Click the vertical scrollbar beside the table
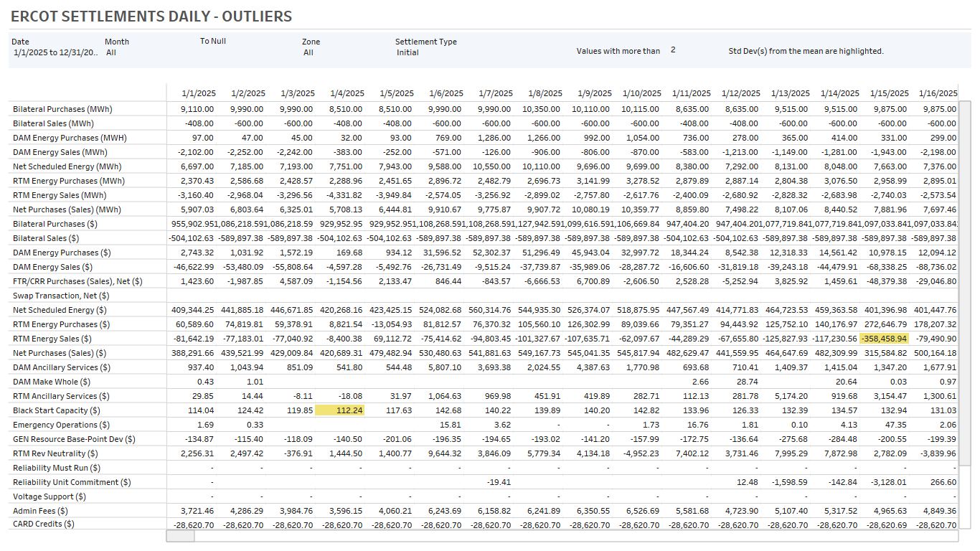 pos(965,215)
